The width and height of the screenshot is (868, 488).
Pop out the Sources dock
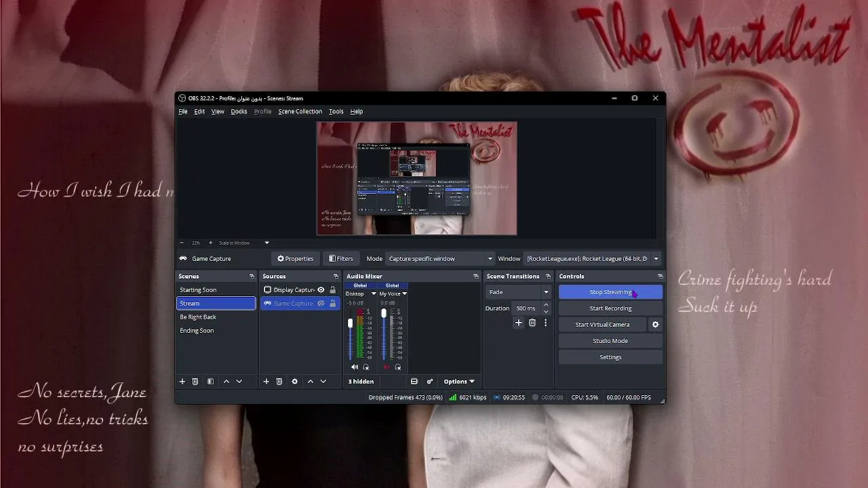pos(336,277)
